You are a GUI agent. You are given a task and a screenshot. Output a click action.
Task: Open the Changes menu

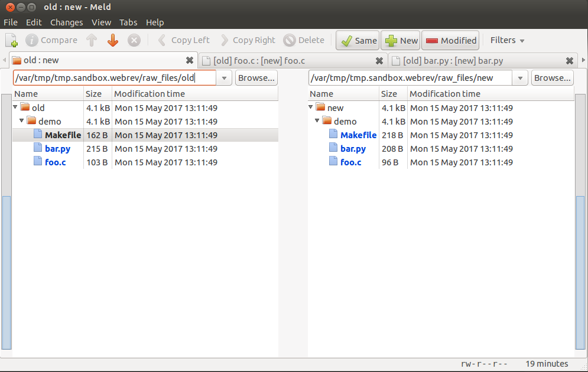(66, 22)
